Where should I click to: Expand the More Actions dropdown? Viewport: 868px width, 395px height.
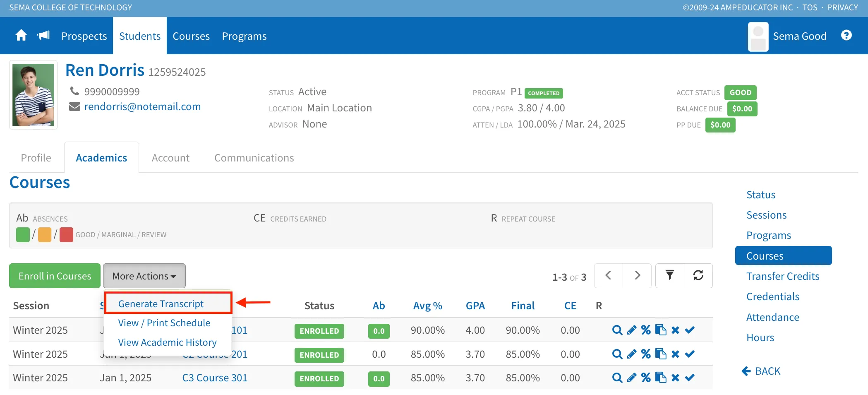click(144, 276)
